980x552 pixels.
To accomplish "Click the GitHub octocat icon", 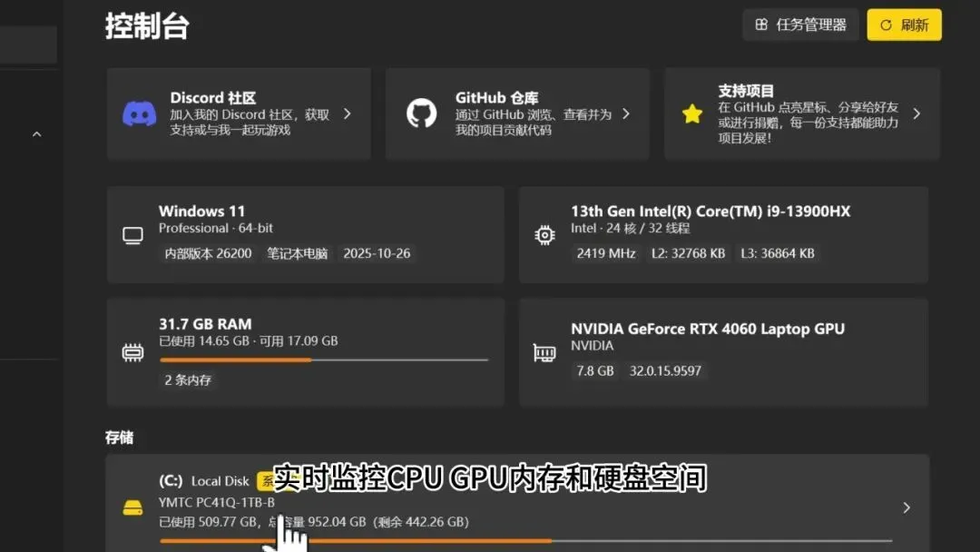I will click(x=421, y=113).
